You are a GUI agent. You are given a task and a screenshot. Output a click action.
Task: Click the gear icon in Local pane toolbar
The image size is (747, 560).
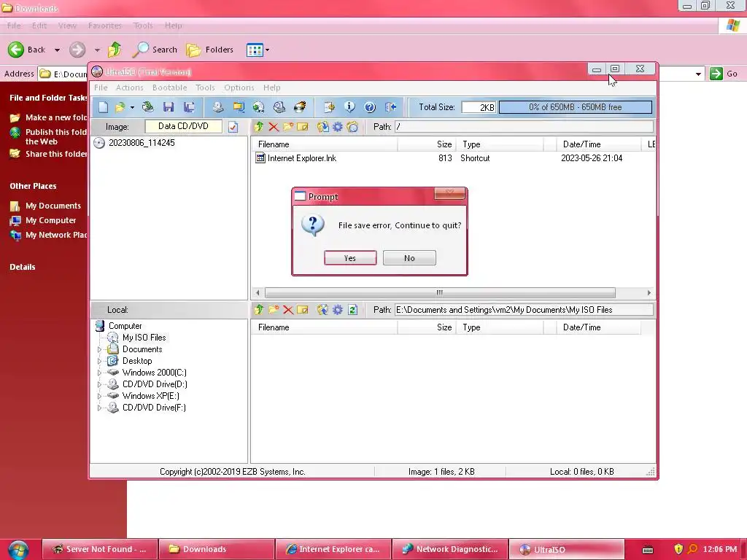338,310
